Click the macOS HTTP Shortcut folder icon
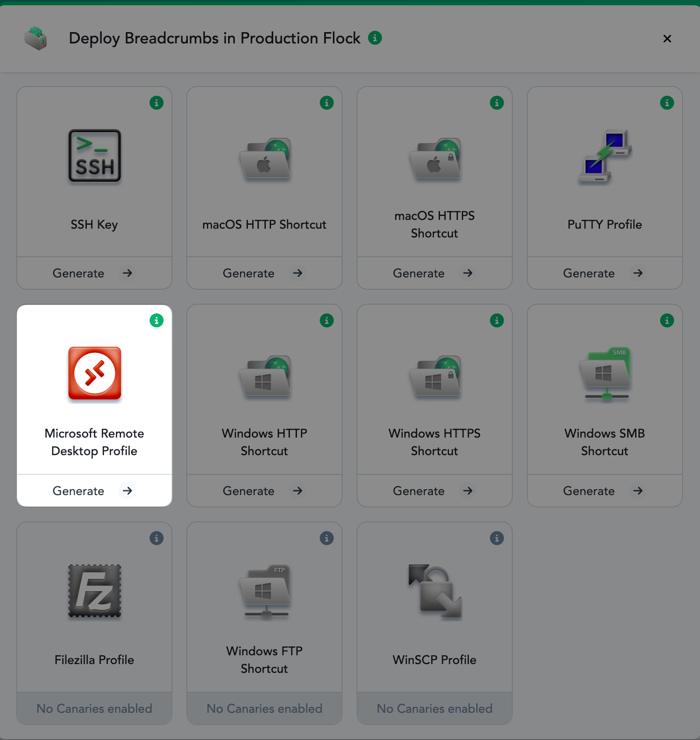The height and width of the screenshot is (740, 700). [x=264, y=158]
